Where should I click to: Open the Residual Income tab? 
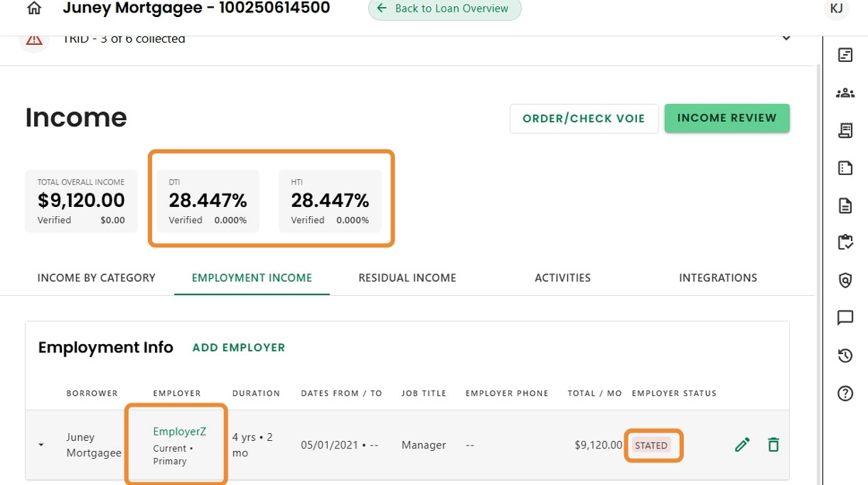click(x=407, y=277)
